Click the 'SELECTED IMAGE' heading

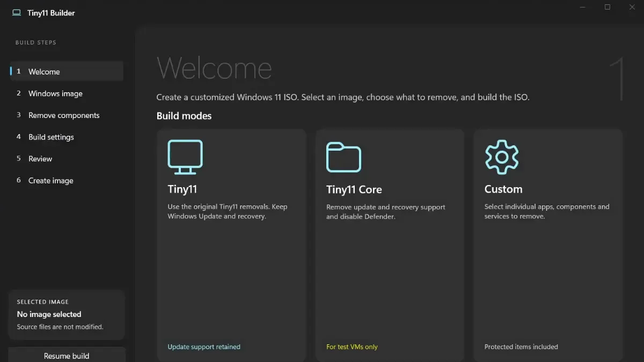pyautogui.click(x=43, y=302)
